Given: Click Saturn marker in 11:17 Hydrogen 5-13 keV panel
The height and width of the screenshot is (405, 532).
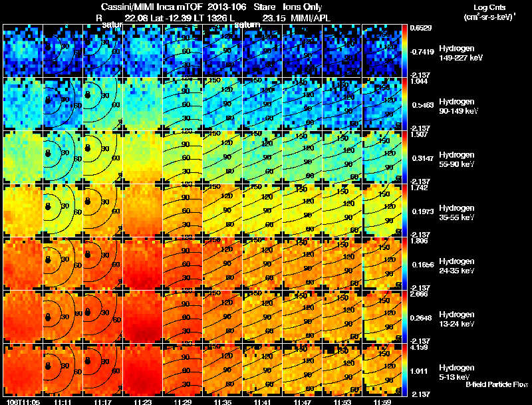Looking at the screenshot, I should coord(88,360).
